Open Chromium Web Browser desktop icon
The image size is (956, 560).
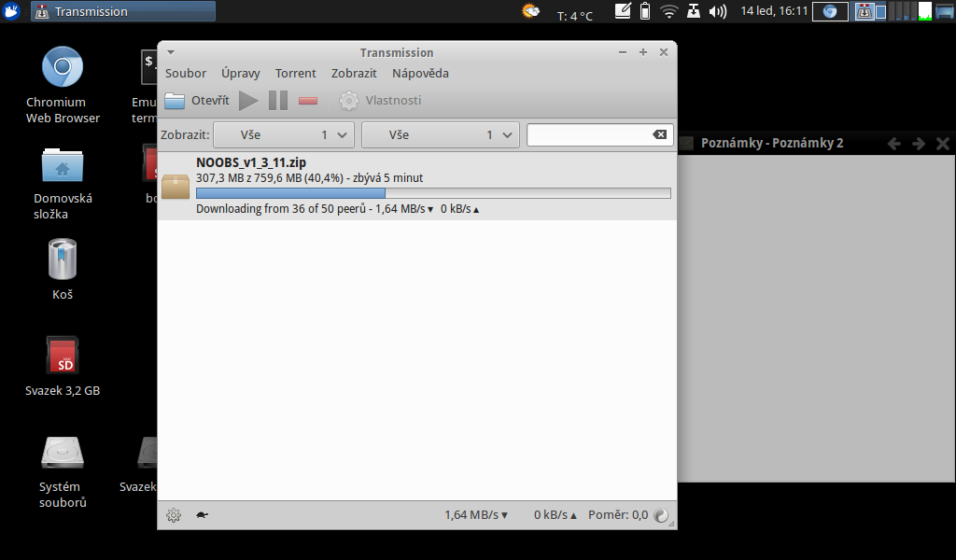(63, 67)
